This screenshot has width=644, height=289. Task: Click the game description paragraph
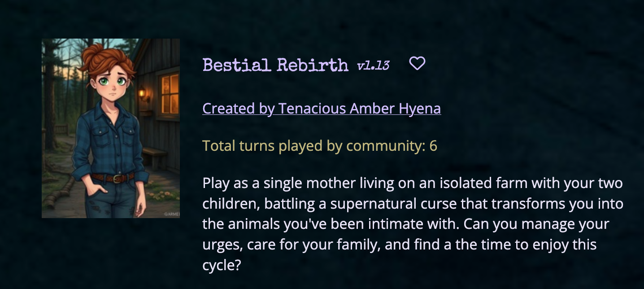[413, 224]
